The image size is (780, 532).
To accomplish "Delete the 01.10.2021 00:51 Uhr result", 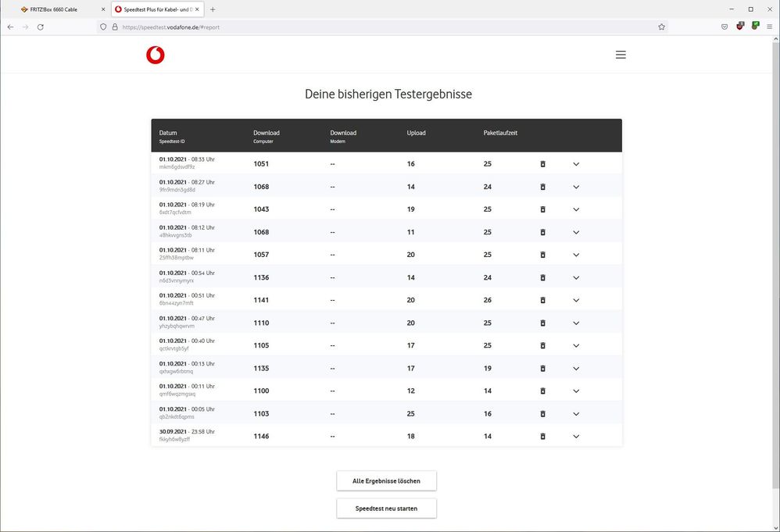I will [542, 300].
